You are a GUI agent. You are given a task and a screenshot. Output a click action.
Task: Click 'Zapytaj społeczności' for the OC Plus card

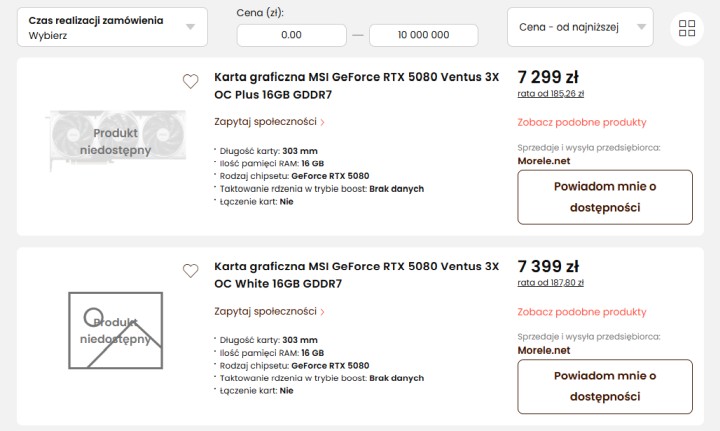(268, 122)
